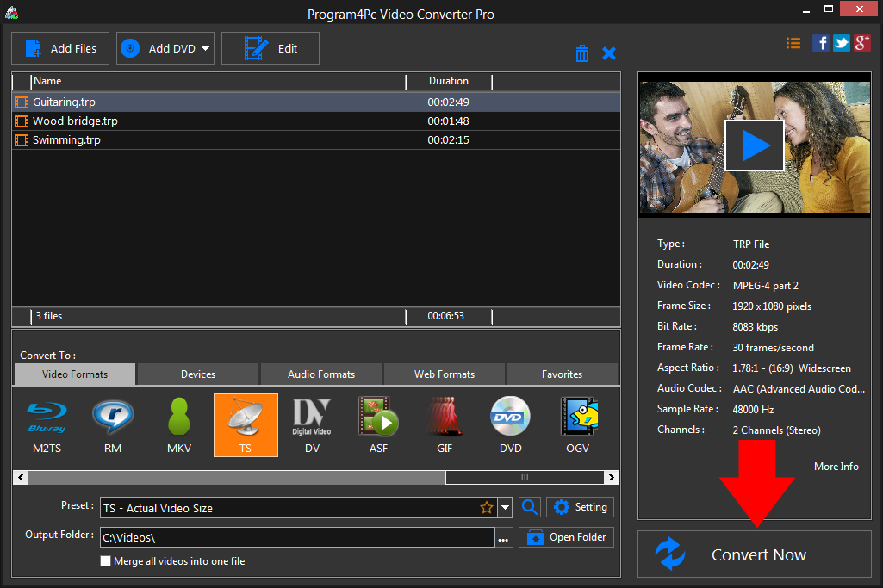The width and height of the screenshot is (883, 588).
Task: Play the Guitaring.trp preview video
Action: (x=755, y=145)
